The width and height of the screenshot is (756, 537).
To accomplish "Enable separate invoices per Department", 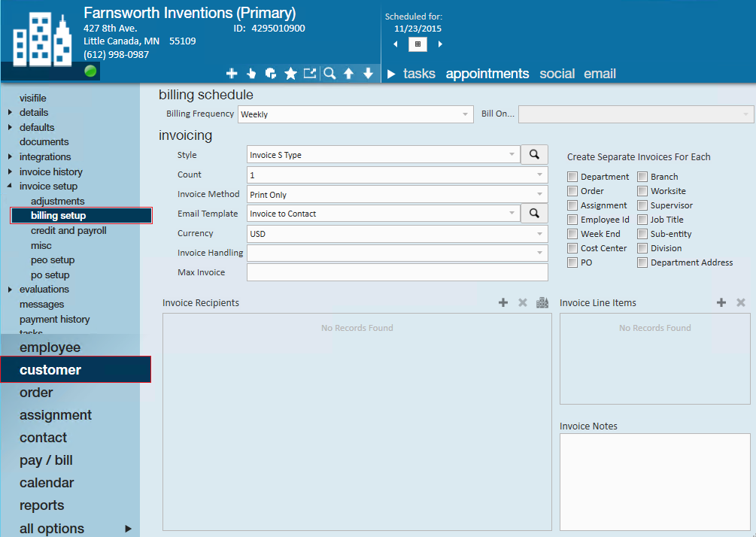I will (x=572, y=177).
